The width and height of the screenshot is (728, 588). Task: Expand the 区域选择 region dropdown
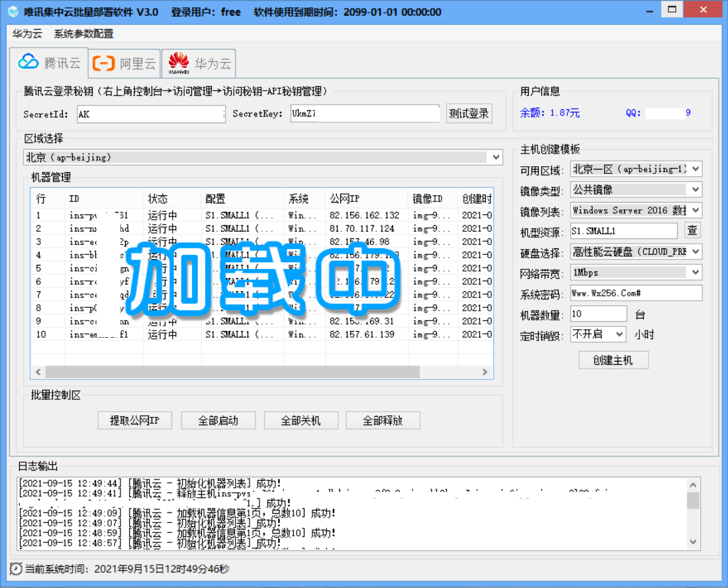point(496,158)
